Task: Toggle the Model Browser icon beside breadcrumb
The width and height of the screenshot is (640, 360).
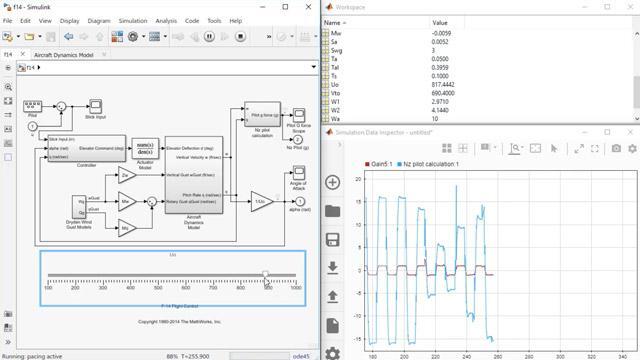Action: tap(8, 68)
